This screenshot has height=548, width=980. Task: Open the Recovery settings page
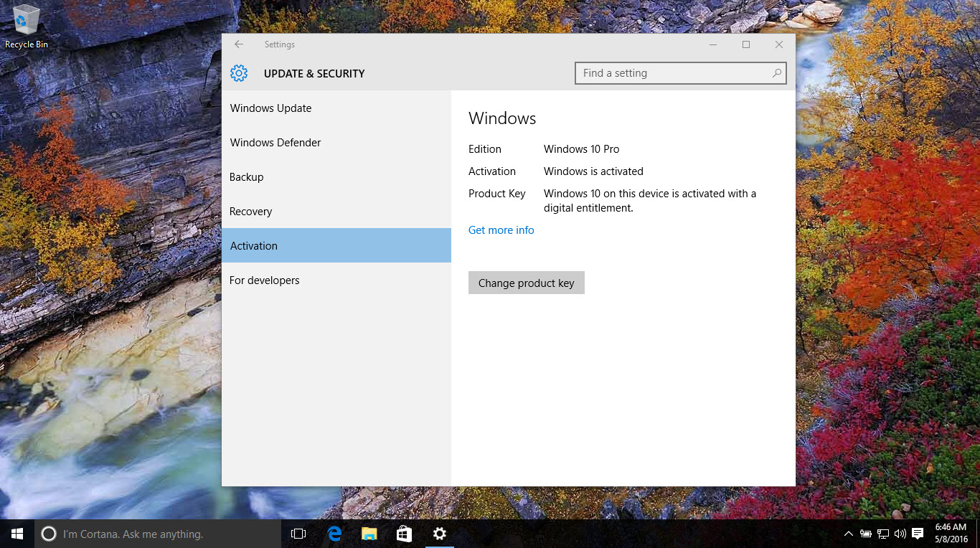[336, 212]
